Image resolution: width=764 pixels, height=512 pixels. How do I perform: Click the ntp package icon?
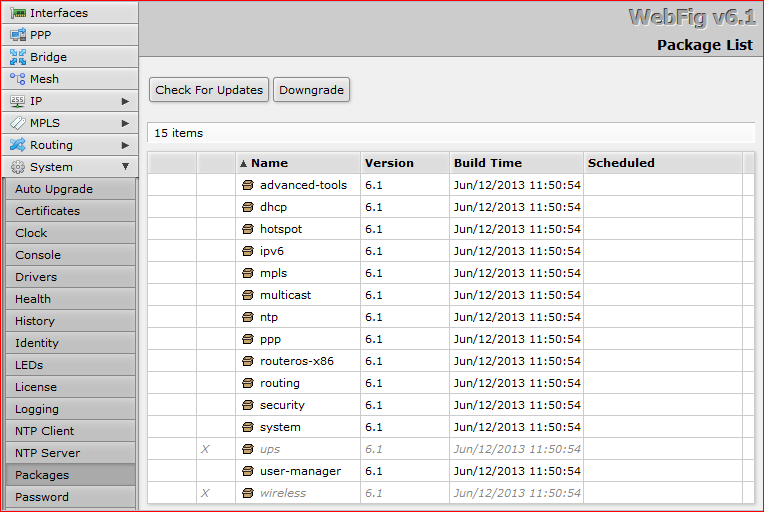click(248, 317)
